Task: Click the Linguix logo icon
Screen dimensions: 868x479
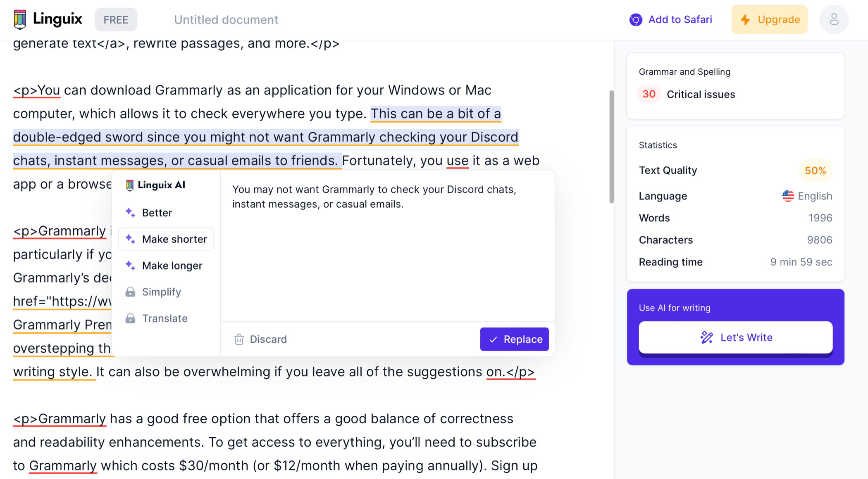Action: (x=20, y=19)
